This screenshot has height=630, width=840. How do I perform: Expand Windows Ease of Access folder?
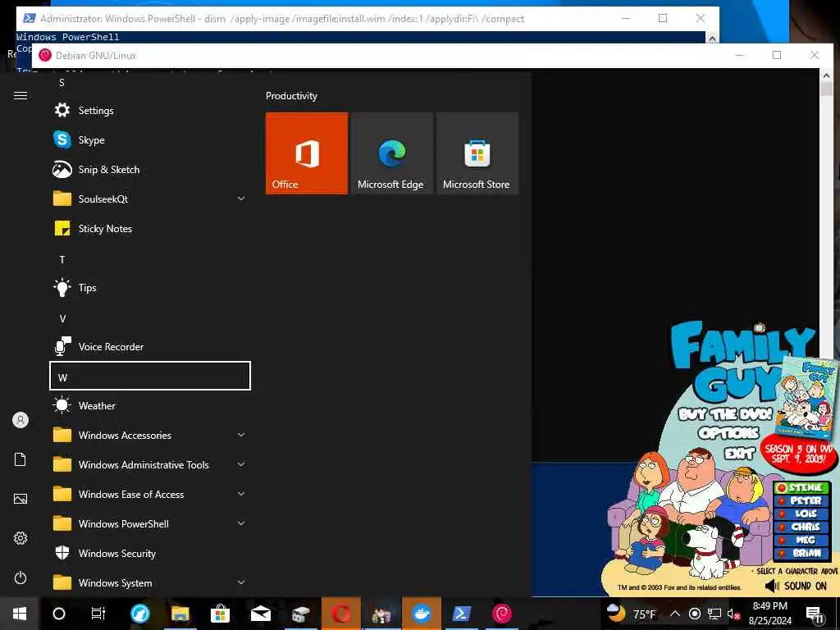pos(150,494)
